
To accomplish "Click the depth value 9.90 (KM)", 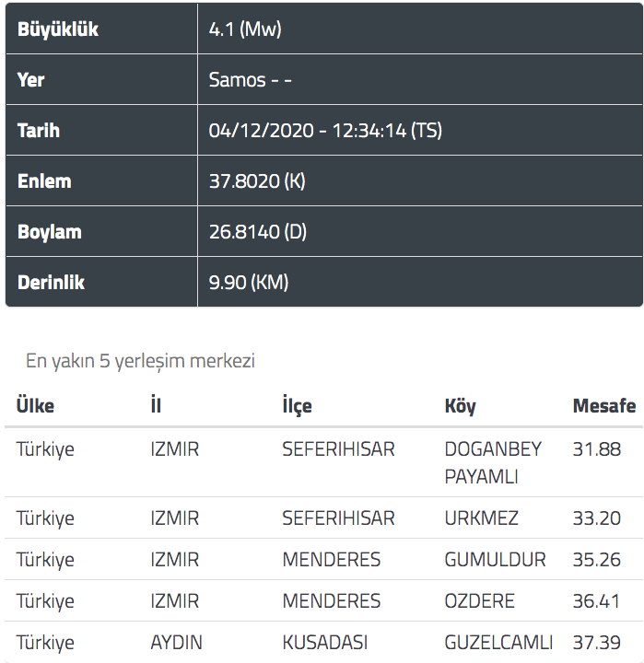I will pyautogui.click(x=249, y=283).
